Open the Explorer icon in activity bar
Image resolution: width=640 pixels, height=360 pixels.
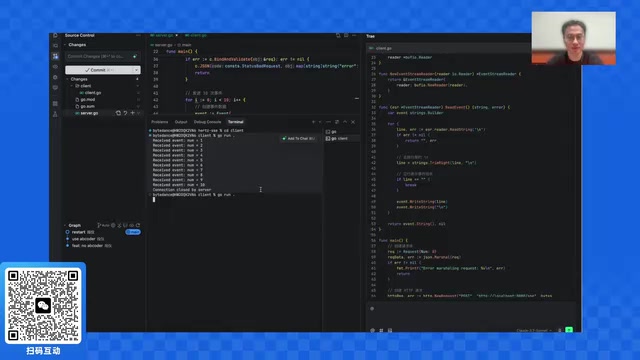coord(56,36)
